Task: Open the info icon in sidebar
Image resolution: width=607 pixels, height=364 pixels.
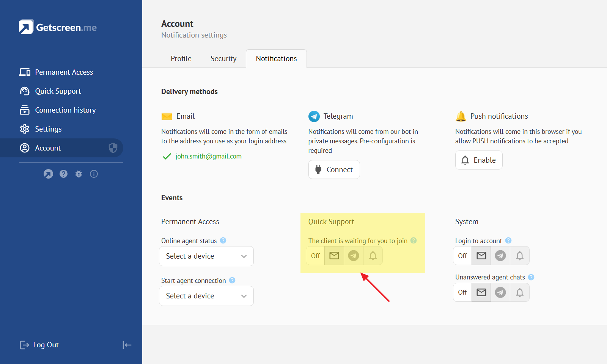Action: (x=94, y=174)
